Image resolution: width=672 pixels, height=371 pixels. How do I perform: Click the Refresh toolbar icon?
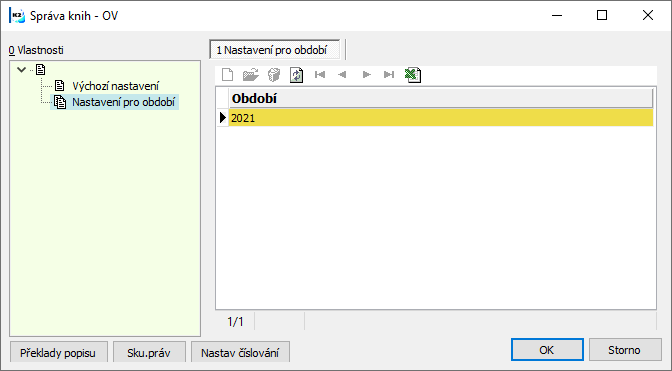pos(297,75)
